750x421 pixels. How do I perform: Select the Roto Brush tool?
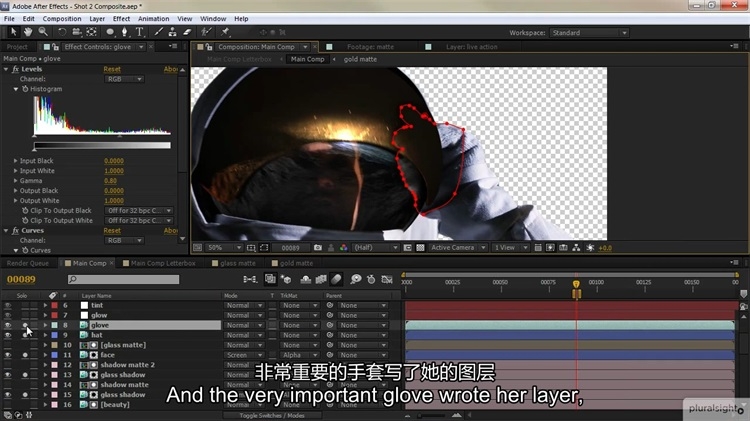[206, 32]
